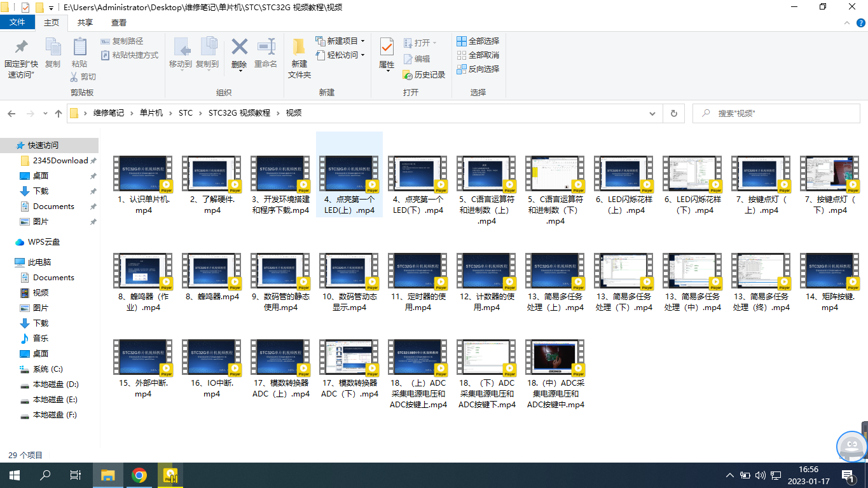Click 反向选择 in the ribbon
868x488 pixels.
[478, 69]
